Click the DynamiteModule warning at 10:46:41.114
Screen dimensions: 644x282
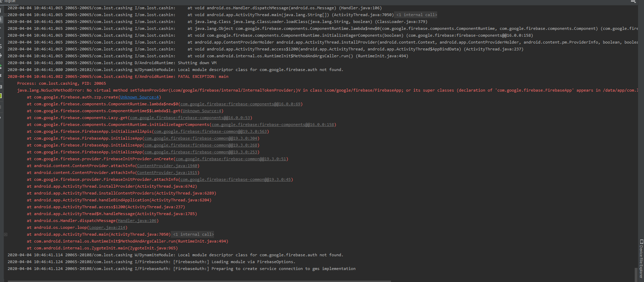coord(175,255)
